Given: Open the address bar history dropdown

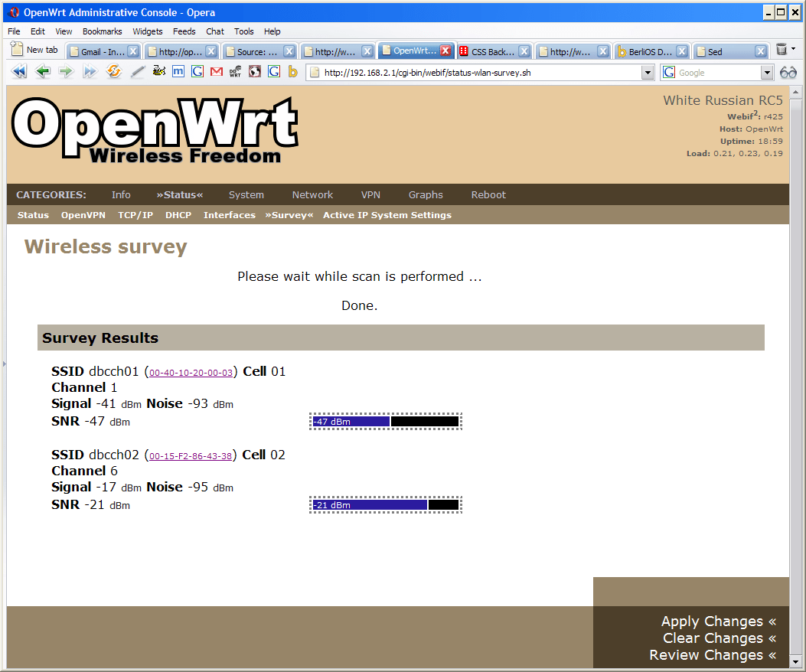Looking at the screenshot, I should pos(648,72).
